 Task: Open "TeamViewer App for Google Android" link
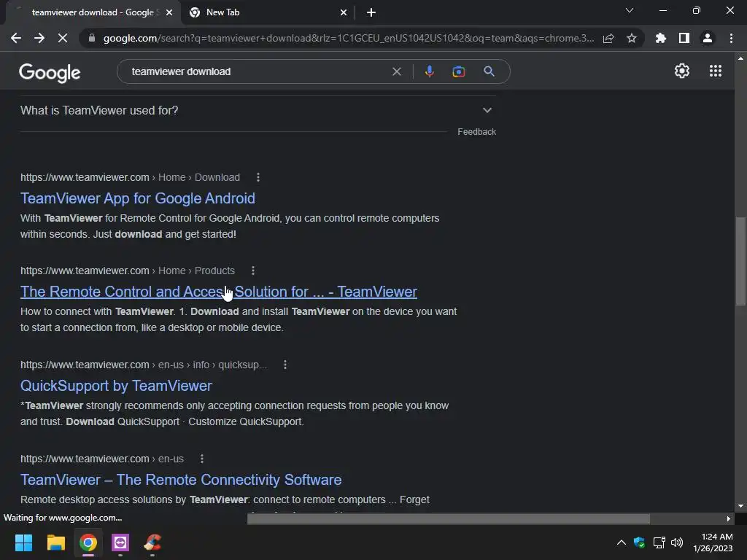click(x=138, y=198)
